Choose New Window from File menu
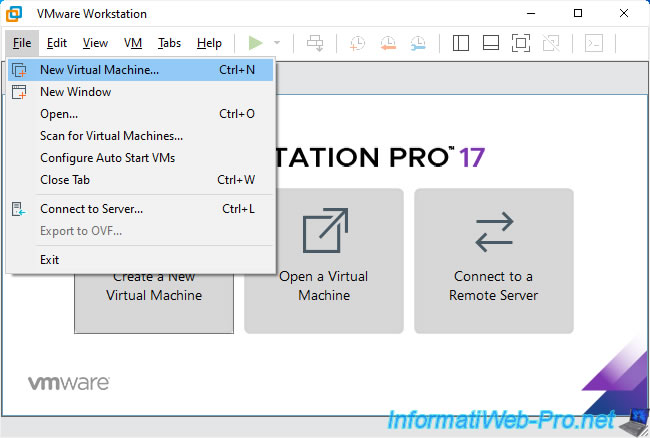This screenshot has width=650, height=438. pyautogui.click(x=141, y=92)
